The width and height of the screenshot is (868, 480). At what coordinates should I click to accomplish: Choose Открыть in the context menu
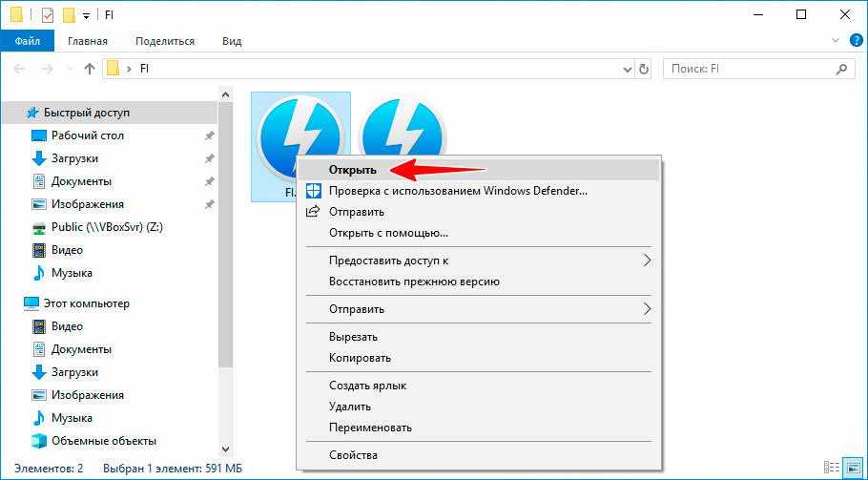[x=352, y=170]
